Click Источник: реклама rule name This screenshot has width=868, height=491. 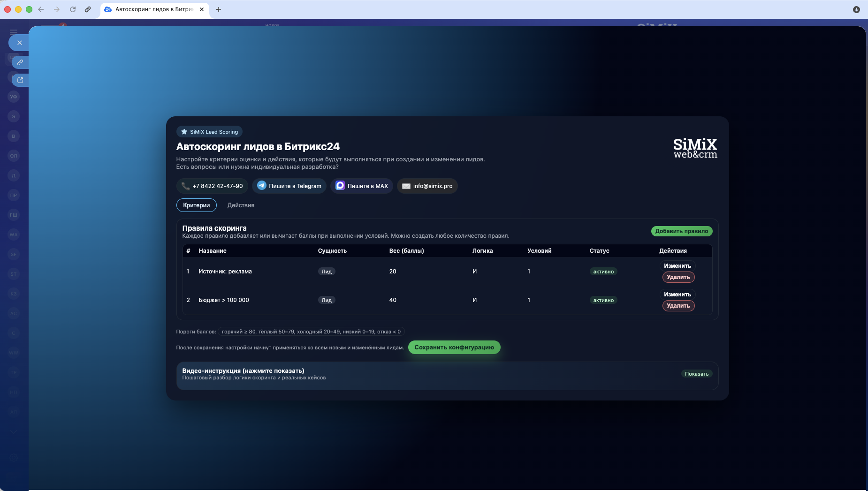pos(225,272)
